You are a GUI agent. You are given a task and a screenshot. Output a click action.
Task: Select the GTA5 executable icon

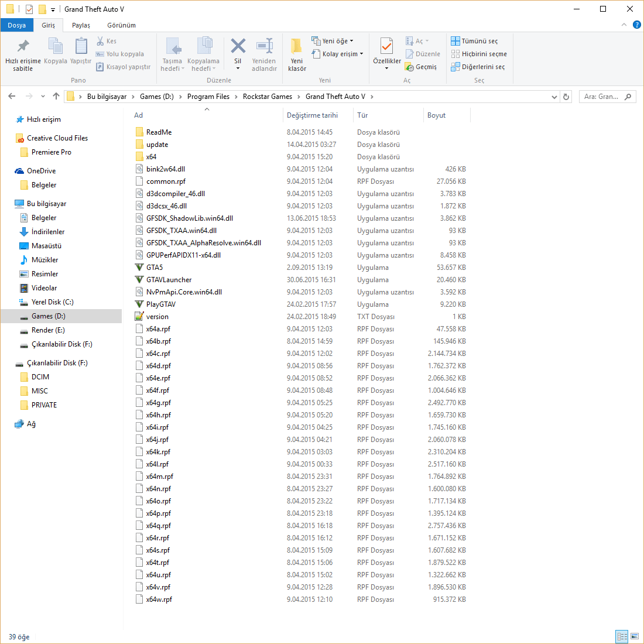(139, 267)
